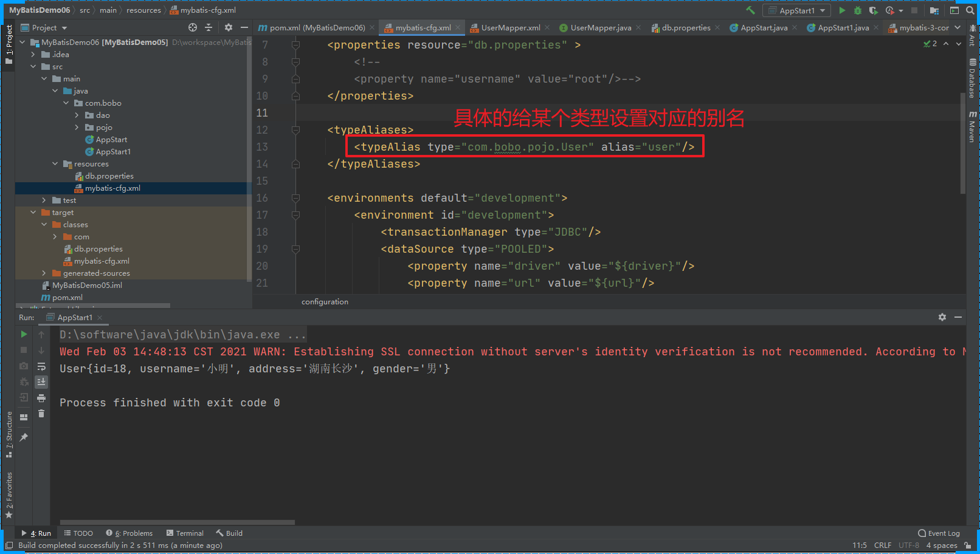This screenshot has width=980, height=554.
Task: Switch to UserMapper.xml editor tab
Action: coord(511,27)
